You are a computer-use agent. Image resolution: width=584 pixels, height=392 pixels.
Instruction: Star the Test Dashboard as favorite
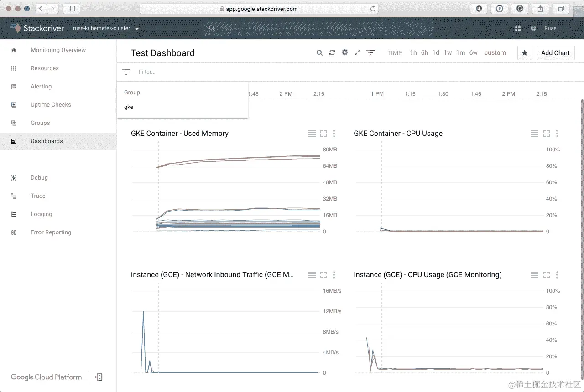tap(525, 53)
